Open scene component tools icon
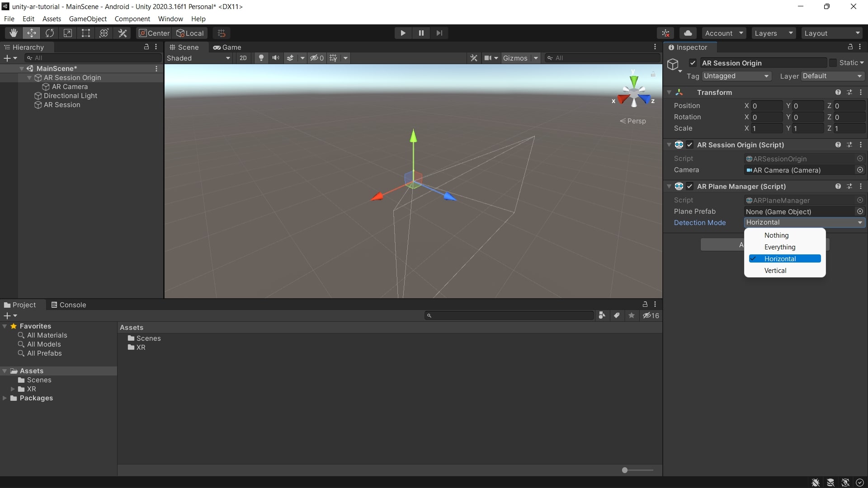Screen dimensions: 868x488 pos(474,58)
